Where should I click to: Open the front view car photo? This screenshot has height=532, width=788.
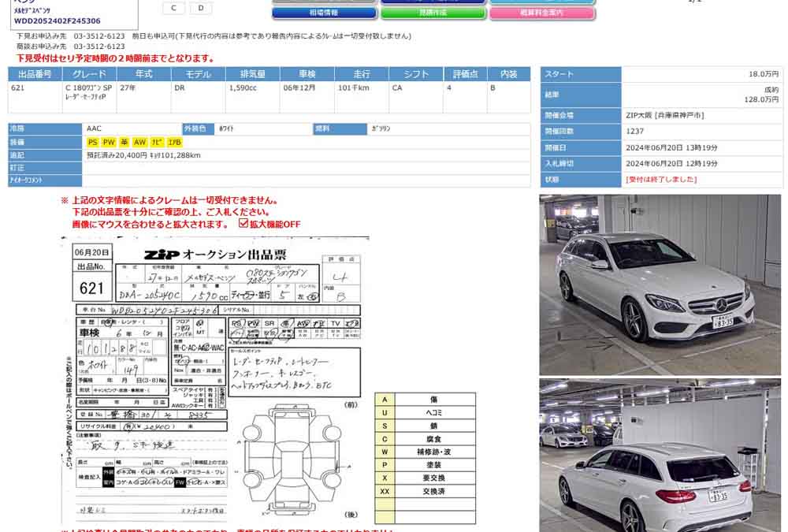click(660, 285)
